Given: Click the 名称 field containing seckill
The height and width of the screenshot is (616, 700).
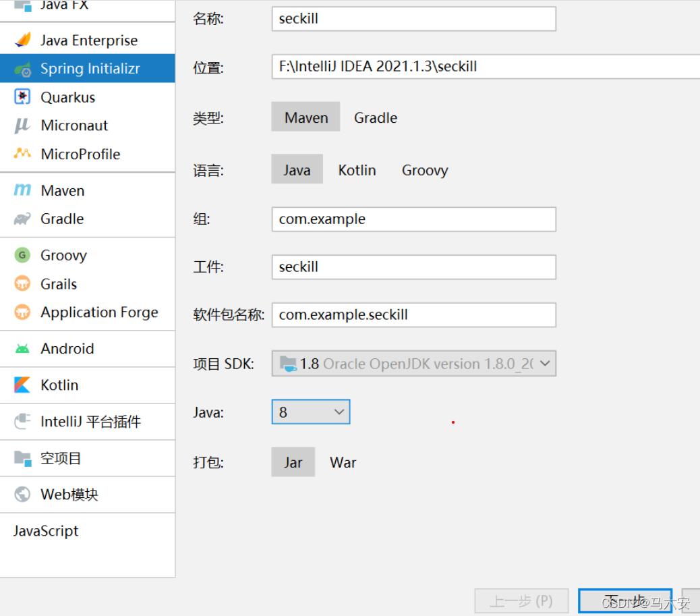Looking at the screenshot, I should pos(414,19).
